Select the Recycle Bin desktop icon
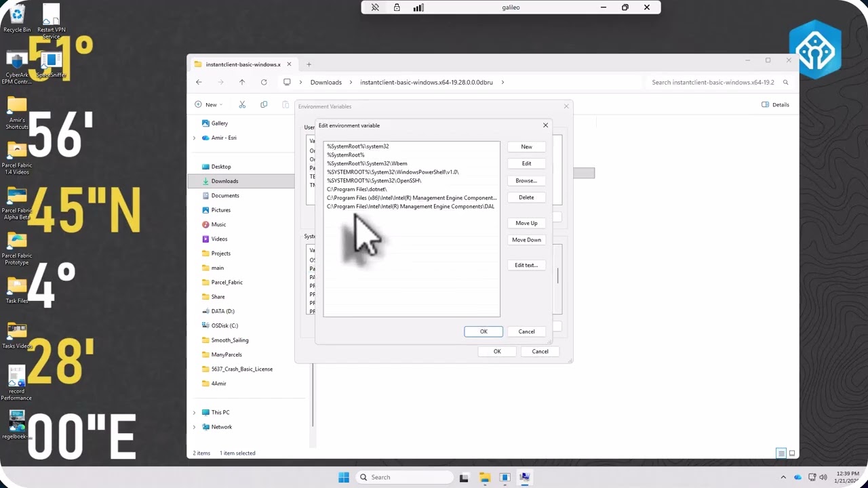The height and width of the screenshot is (488, 868). [17, 18]
